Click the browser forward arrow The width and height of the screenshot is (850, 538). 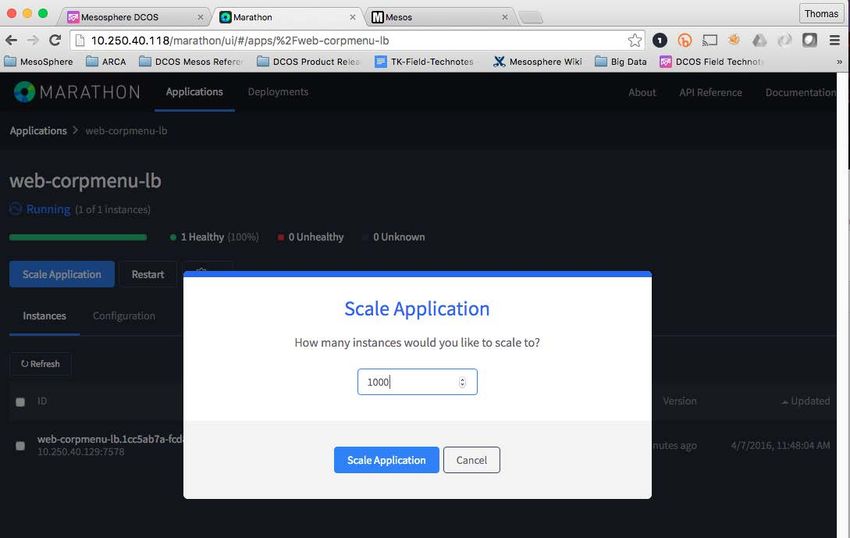click(x=33, y=40)
